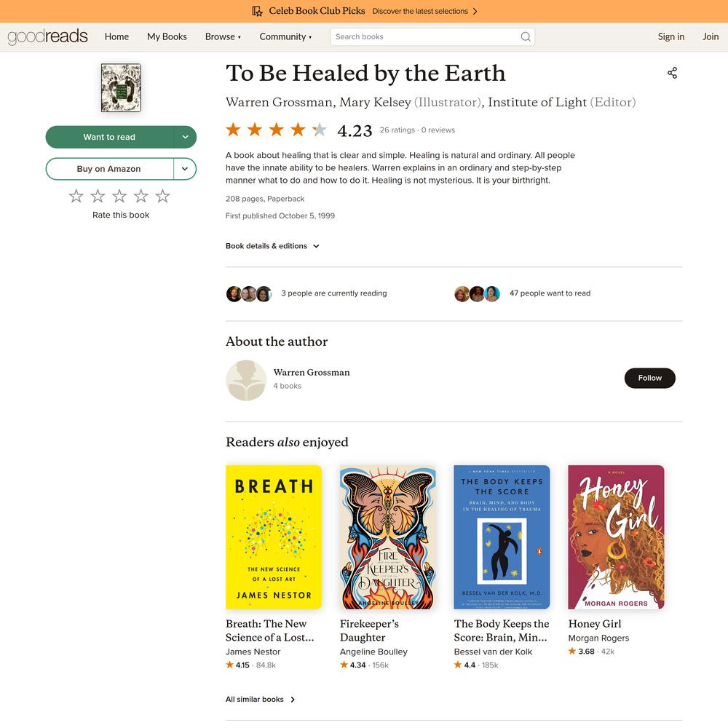Viewport: 728px width, 728px height.
Task: Open the Browse menu
Action: [x=223, y=36]
